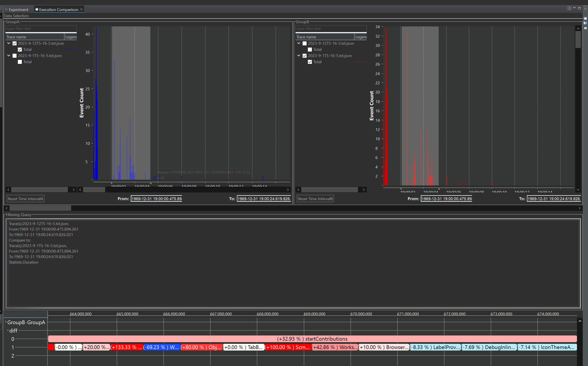Click the GroupA From time field

(x=156, y=199)
